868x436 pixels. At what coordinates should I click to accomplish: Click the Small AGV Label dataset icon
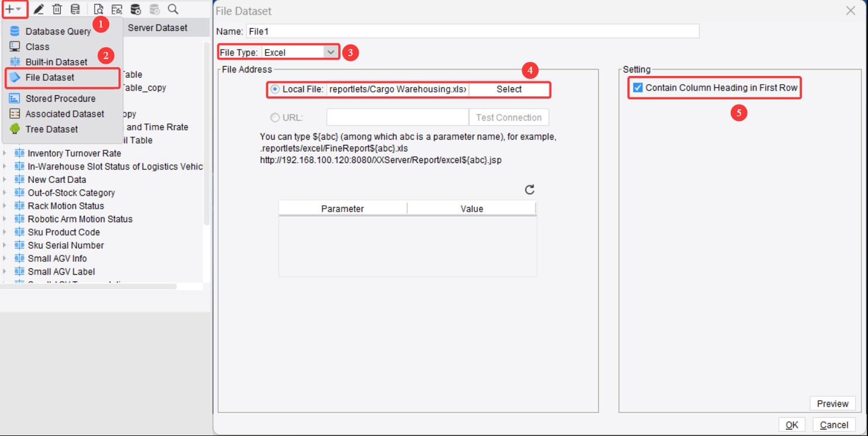pos(19,272)
